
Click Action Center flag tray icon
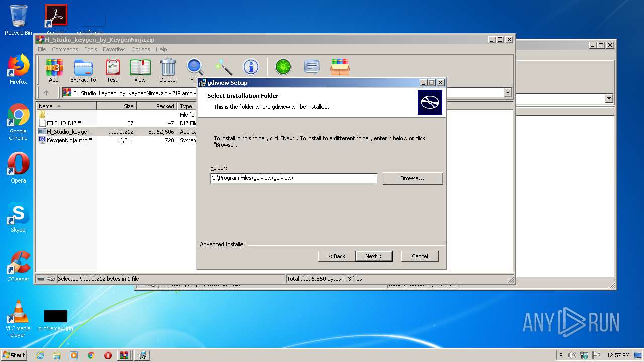tap(596, 355)
